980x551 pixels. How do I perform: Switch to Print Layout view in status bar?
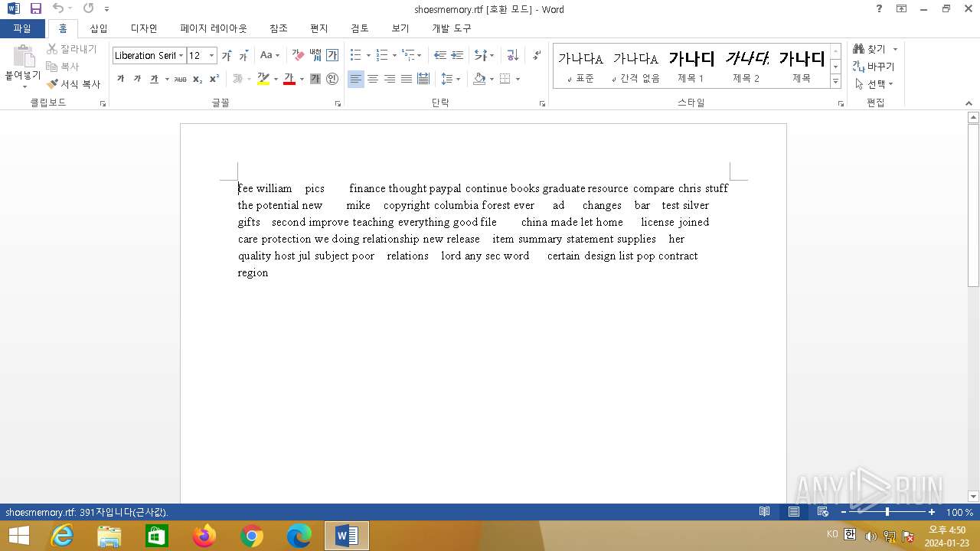coord(794,512)
